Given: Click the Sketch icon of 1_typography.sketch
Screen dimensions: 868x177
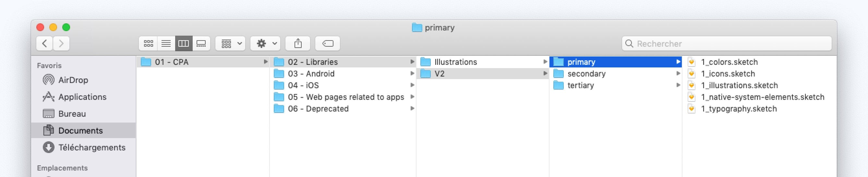Looking at the screenshot, I should pos(692,109).
